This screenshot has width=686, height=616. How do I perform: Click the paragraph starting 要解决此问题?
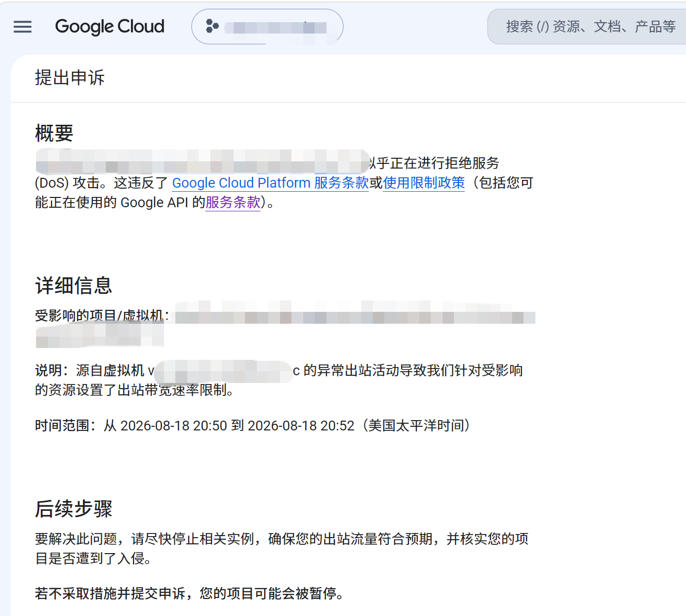[282, 548]
